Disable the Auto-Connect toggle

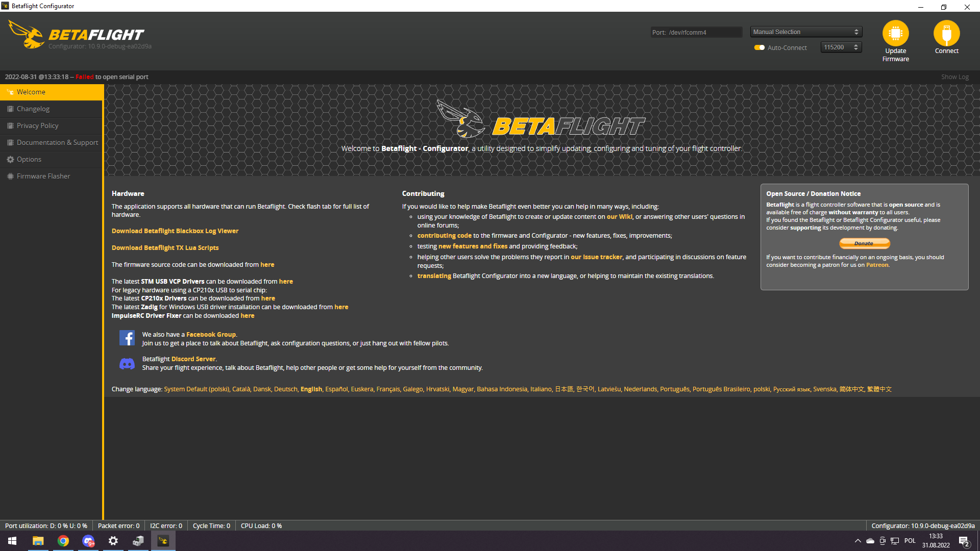759,47
